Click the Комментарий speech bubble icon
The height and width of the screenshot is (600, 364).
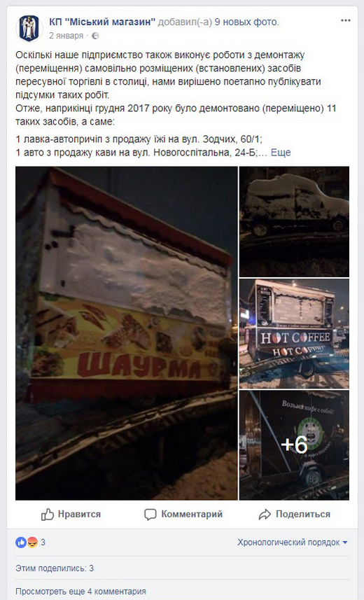(150, 515)
